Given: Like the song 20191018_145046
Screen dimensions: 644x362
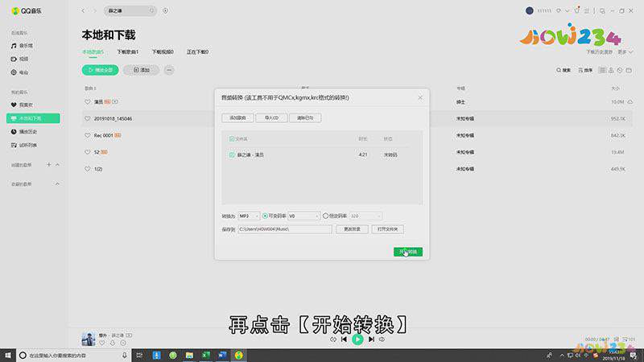Looking at the screenshot, I should [x=88, y=118].
